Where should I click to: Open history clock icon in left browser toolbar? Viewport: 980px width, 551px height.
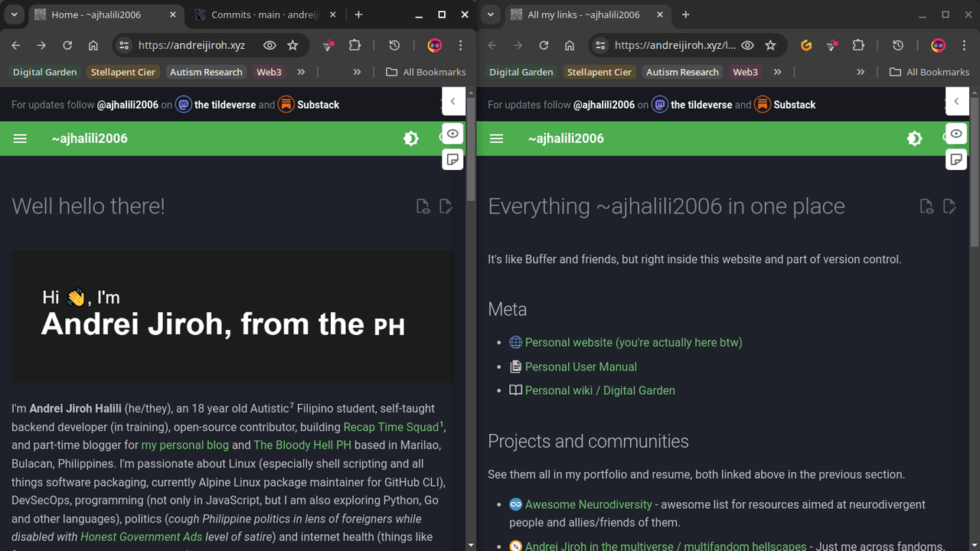pos(394,46)
